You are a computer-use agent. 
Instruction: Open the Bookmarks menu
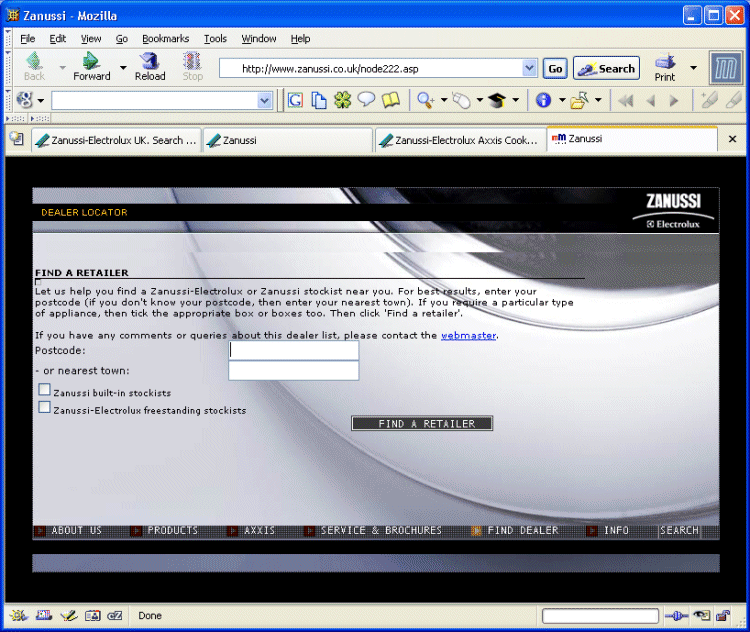pyautogui.click(x=165, y=39)
